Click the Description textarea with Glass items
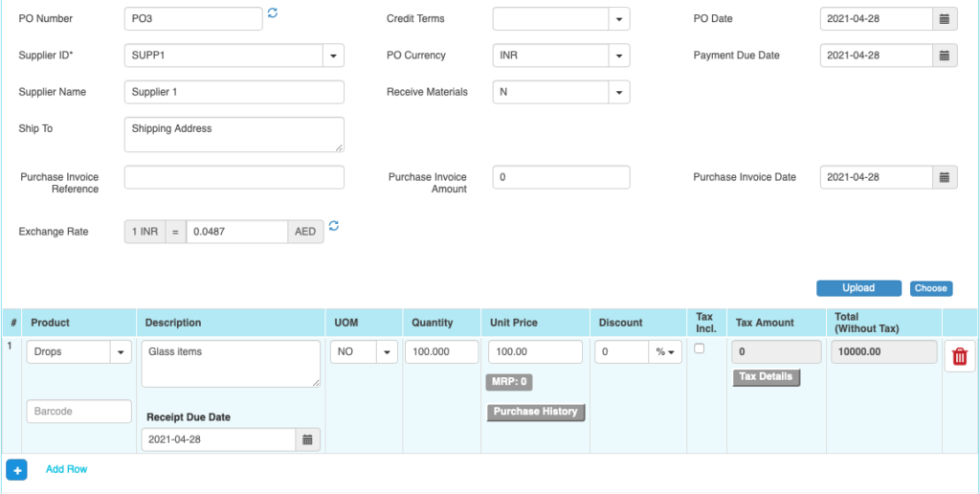The height and width of the screenshot is (494, 980). pyautogui.click(x=231, y=364)
